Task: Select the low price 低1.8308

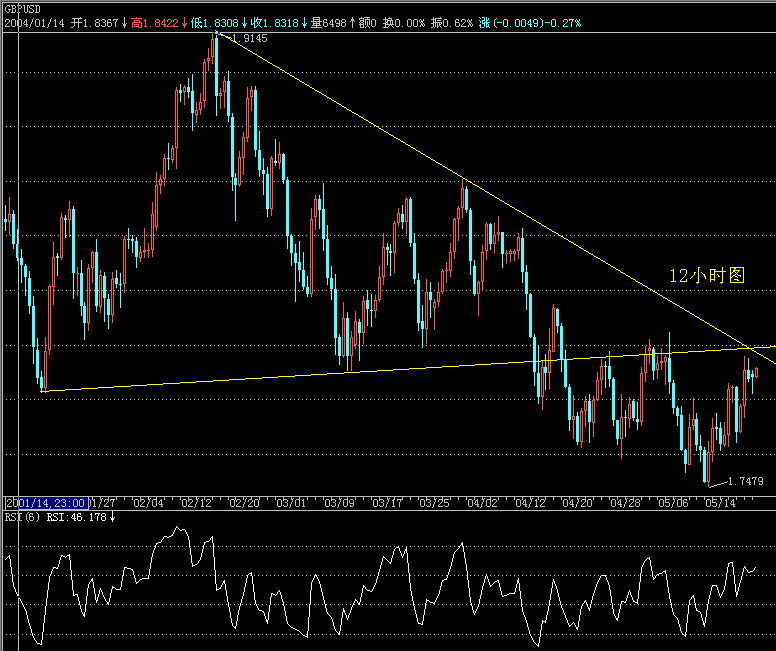Action: point(219,23)
